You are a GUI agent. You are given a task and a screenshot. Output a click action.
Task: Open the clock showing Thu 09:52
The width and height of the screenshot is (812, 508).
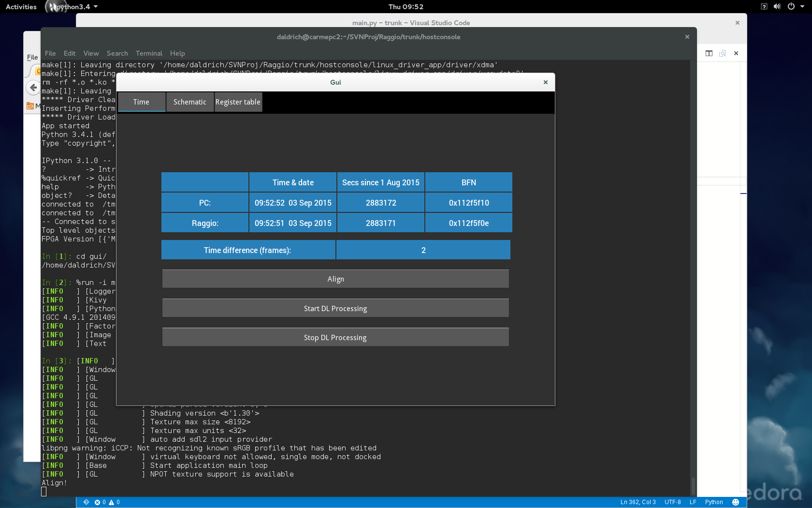pyautogui.click(x=406, y=7)
